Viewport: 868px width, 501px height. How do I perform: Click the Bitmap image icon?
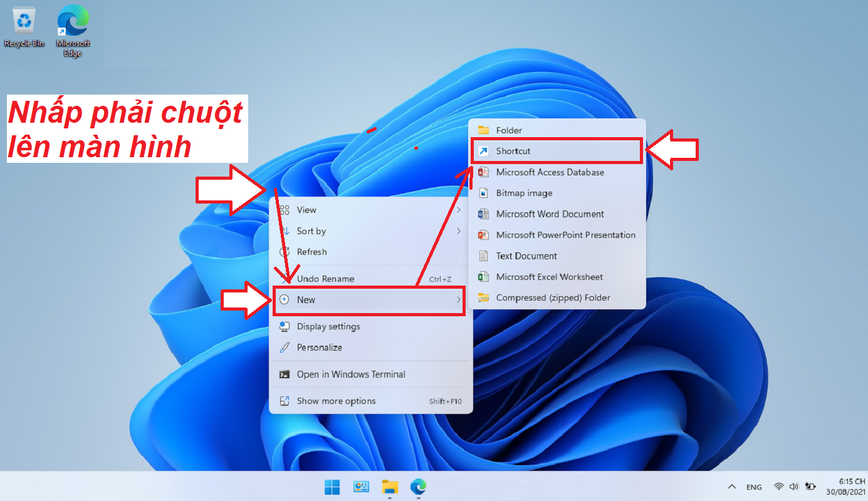pos(483,193)
